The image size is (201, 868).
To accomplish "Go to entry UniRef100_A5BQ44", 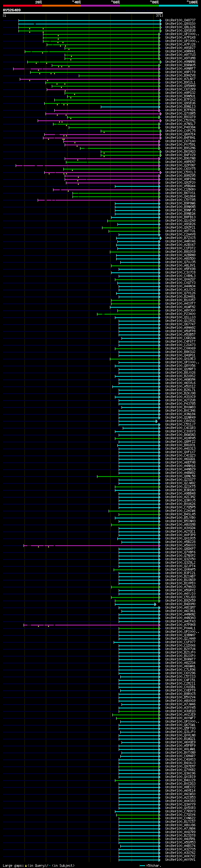I will click(x=180, y=186).
